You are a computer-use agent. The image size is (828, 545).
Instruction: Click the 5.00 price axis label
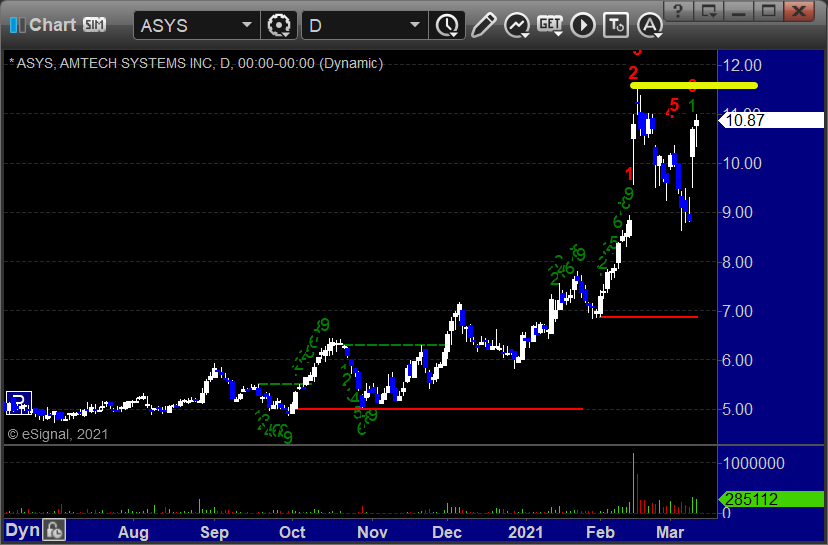[x=737, y=409]
